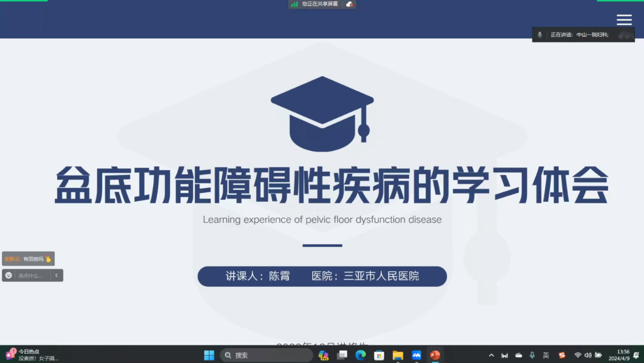Click the emoji smiley button in chat
The width and height of the screenshot is (644, 363).
pos(9,275)
